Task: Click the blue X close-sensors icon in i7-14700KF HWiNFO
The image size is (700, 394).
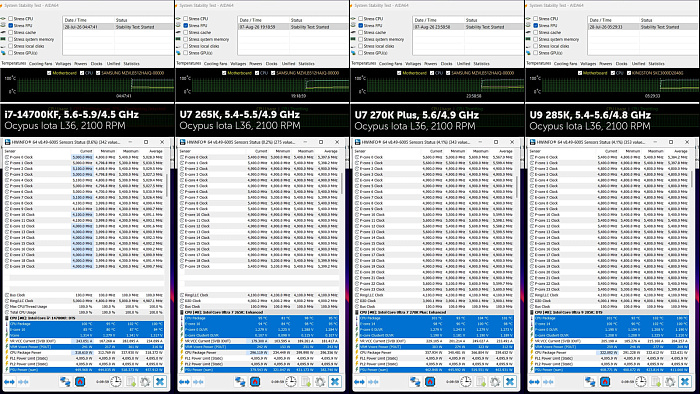Action: [160, 382]
